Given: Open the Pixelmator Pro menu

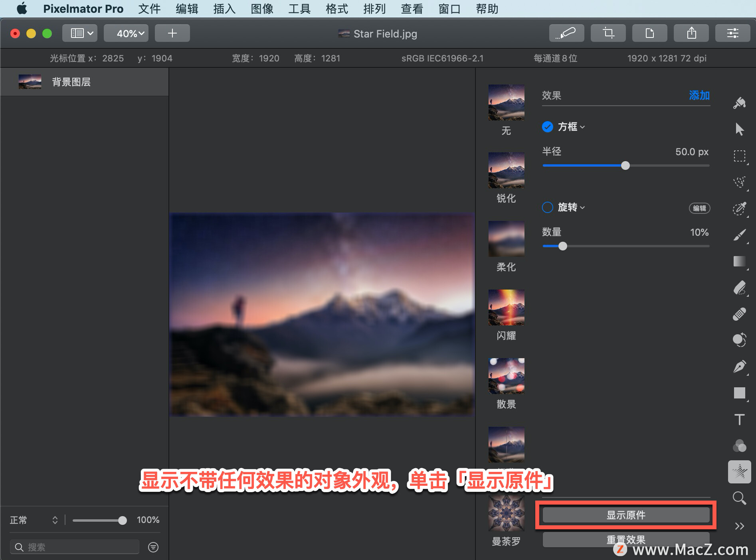Looking at the screenshot, I should [83, 8].
